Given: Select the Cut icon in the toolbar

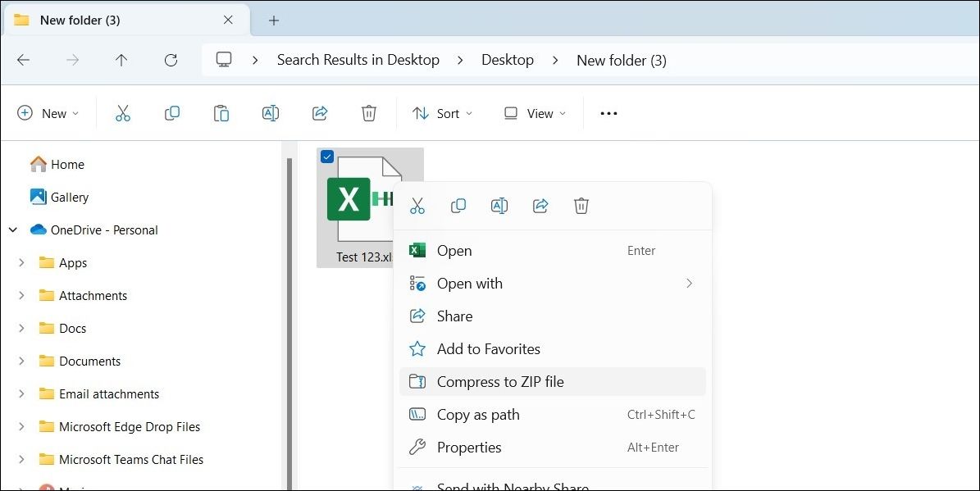Looking at the screenshot, I should 123,112.
